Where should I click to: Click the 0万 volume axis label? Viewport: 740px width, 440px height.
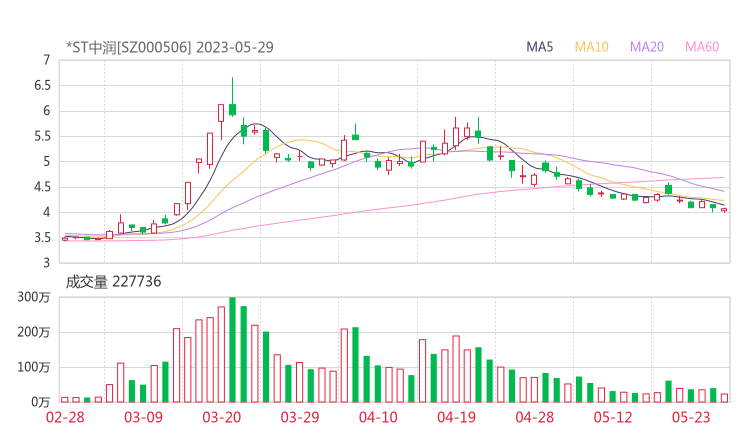[41, 402]
